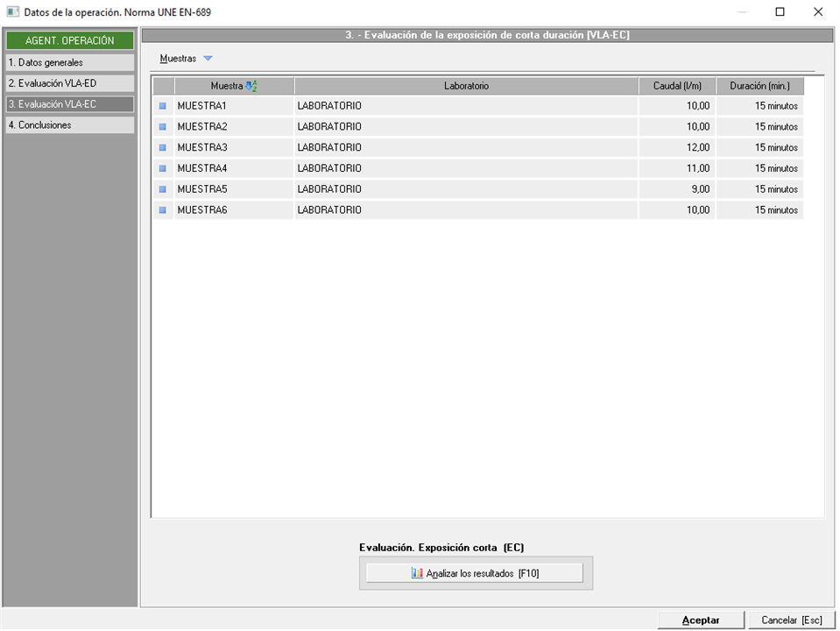Go to 1. Datos generales section
The width and height of the screenshot is (840, 631).
(69, 63)
